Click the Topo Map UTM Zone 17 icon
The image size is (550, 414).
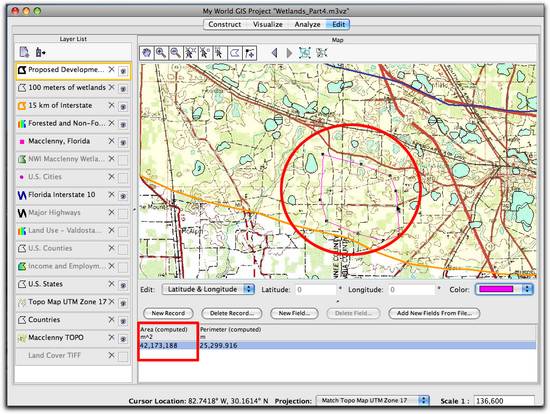(22, 302)
